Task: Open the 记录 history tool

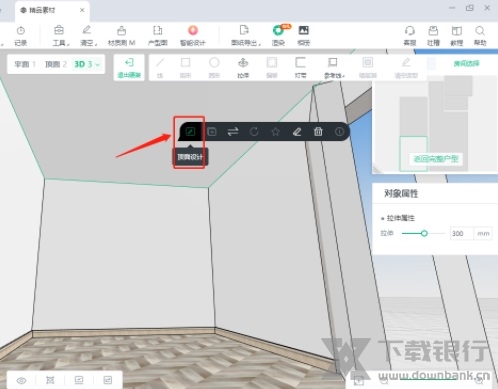Action: pos(20,36)
